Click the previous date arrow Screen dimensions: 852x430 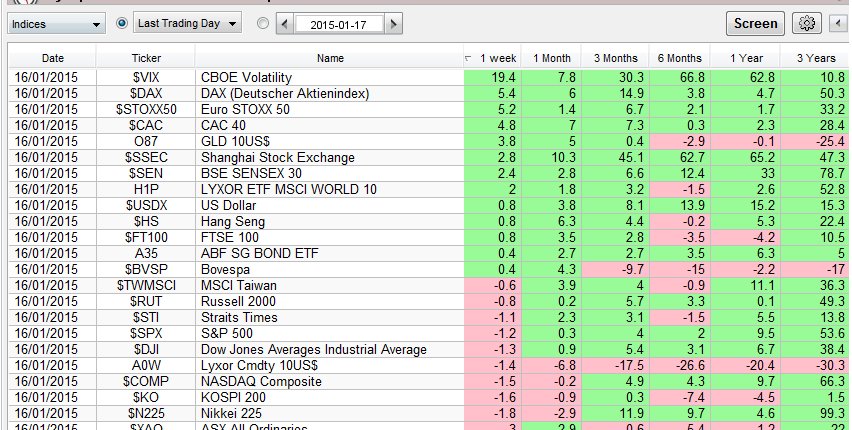(284, 23)
